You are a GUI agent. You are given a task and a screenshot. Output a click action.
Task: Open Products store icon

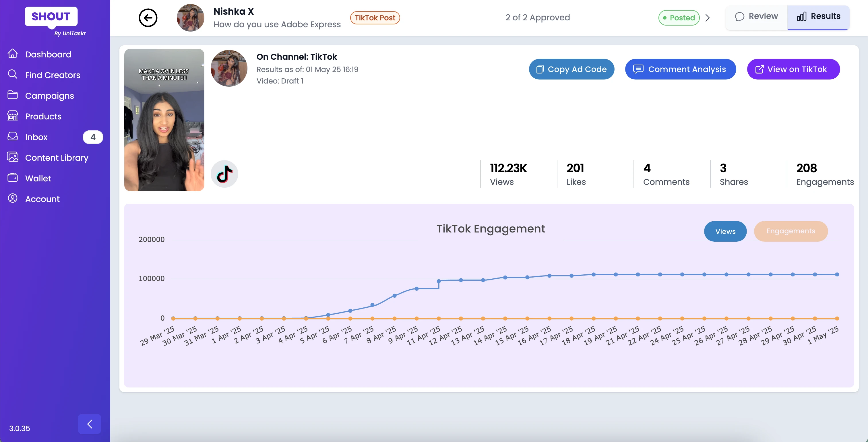click(x=12, y=116)
